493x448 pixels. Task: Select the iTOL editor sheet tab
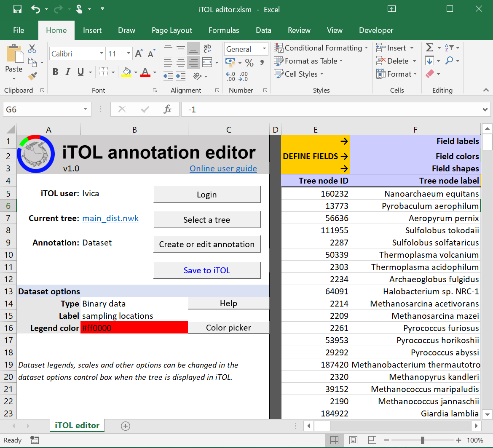77,425
